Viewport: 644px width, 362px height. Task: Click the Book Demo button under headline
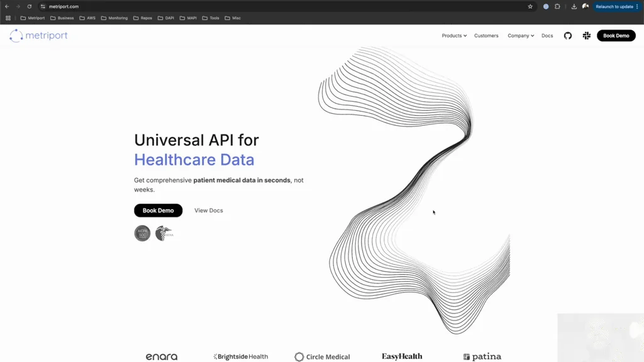tap(158, 210)
